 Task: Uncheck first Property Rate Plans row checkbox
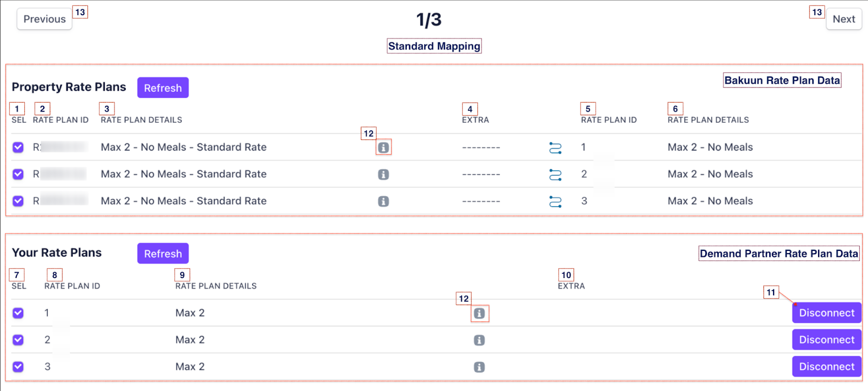18,147
